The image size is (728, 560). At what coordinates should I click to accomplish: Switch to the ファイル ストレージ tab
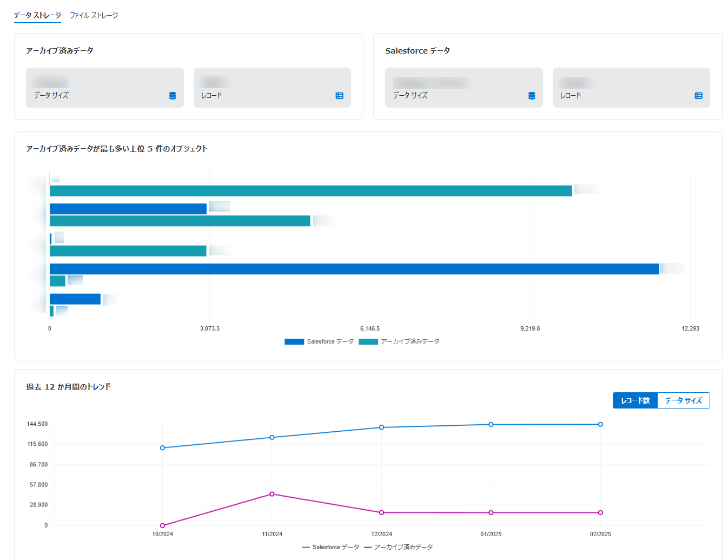pos(94,16)
